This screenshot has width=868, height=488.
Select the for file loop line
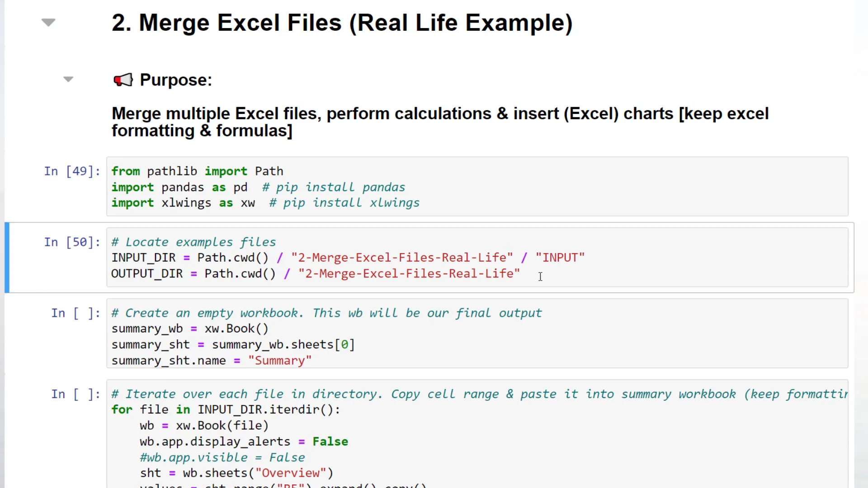pos(226,409)
